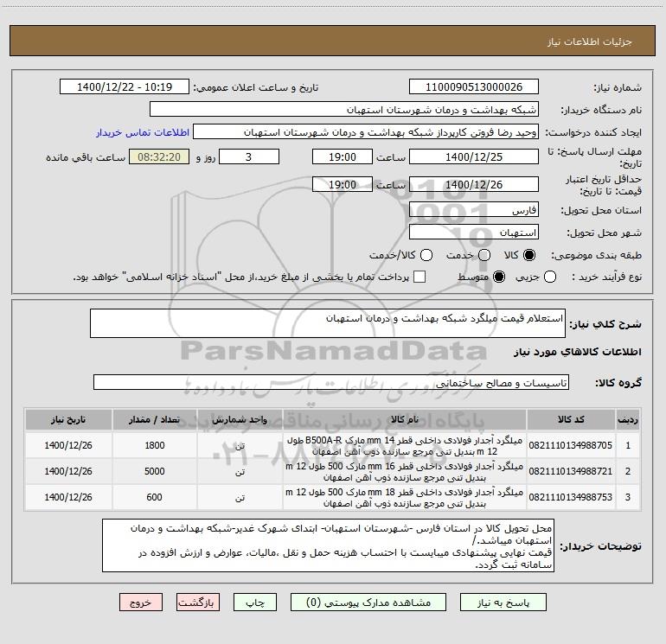Viewport: 666px width, 644px height.
Task: Click واحد شمارش column header
Action: click(x=240, y=419)
